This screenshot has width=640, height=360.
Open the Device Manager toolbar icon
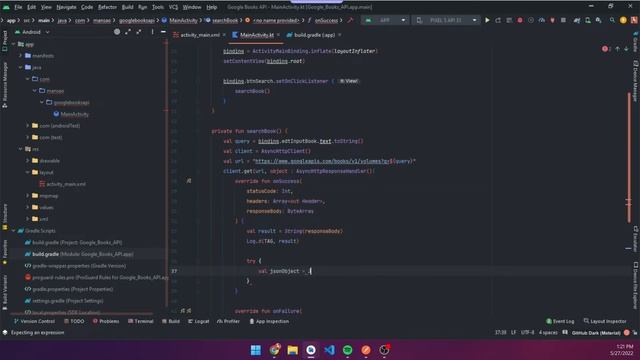(588, 20)
